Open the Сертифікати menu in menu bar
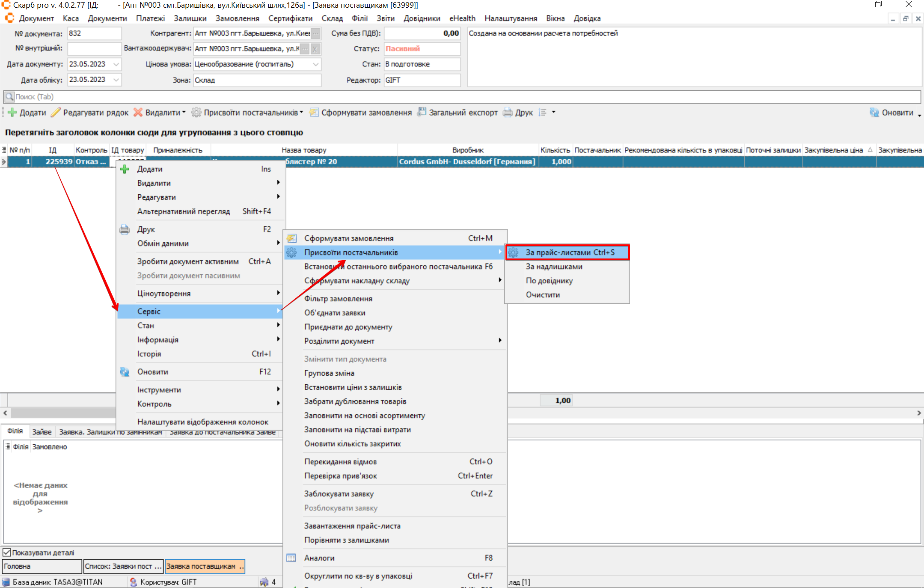This screenshot has width=924, height=588. point(290,18)
